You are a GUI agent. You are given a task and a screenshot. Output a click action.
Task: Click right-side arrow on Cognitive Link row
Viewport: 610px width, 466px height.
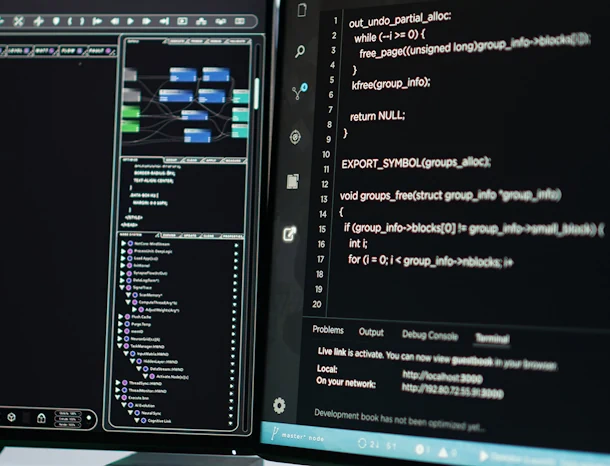(x=230, y=423)
